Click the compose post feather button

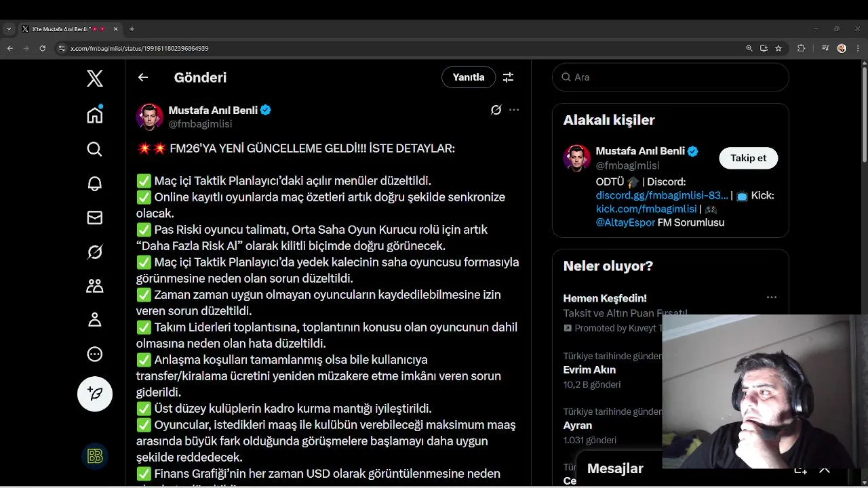95,394
